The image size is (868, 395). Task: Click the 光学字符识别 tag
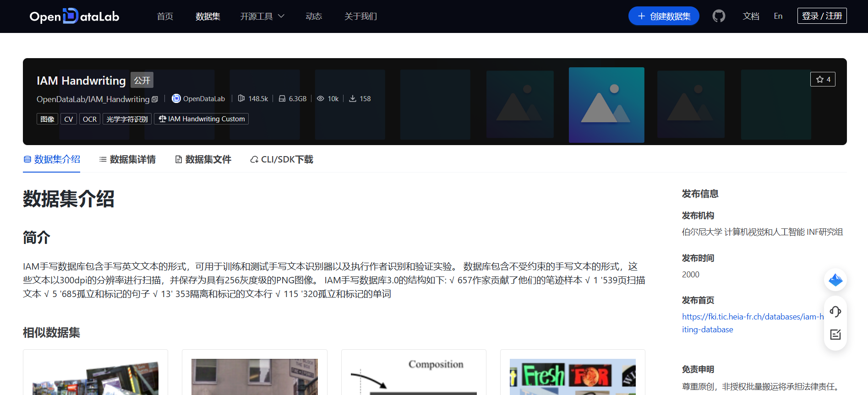click(127, 119)
